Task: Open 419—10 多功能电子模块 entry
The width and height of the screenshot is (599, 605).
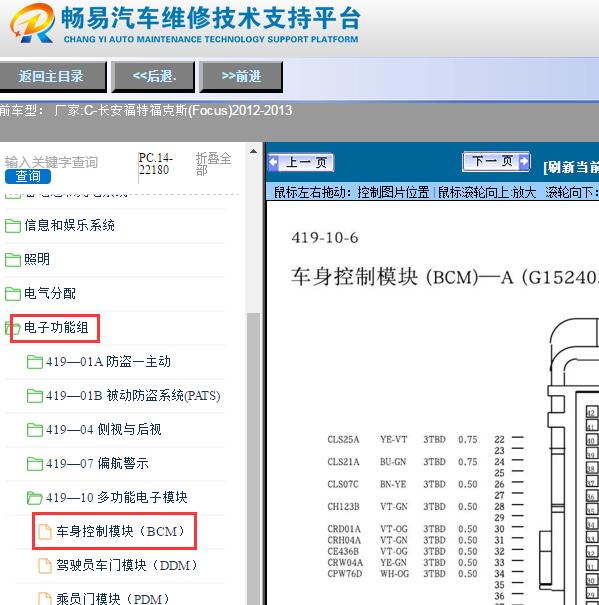Action: 117,497
